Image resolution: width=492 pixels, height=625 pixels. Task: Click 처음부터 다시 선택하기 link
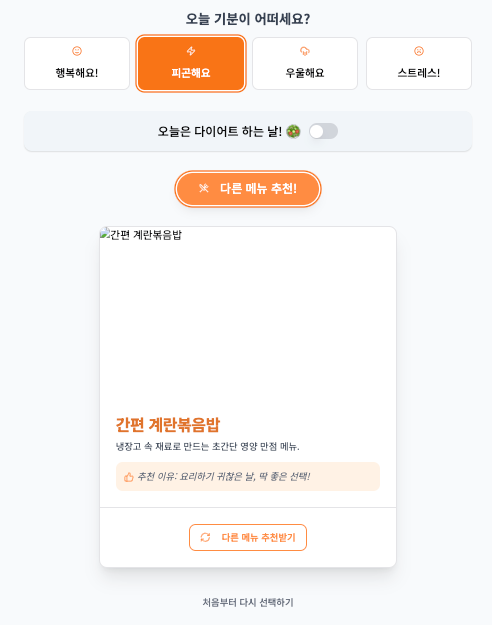tap(248, 602)
